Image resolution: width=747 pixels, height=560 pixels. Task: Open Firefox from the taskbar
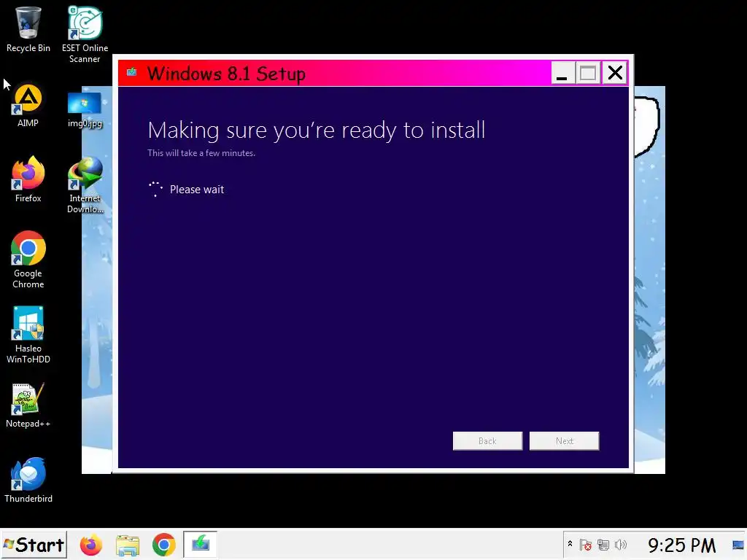pos(91,545)
